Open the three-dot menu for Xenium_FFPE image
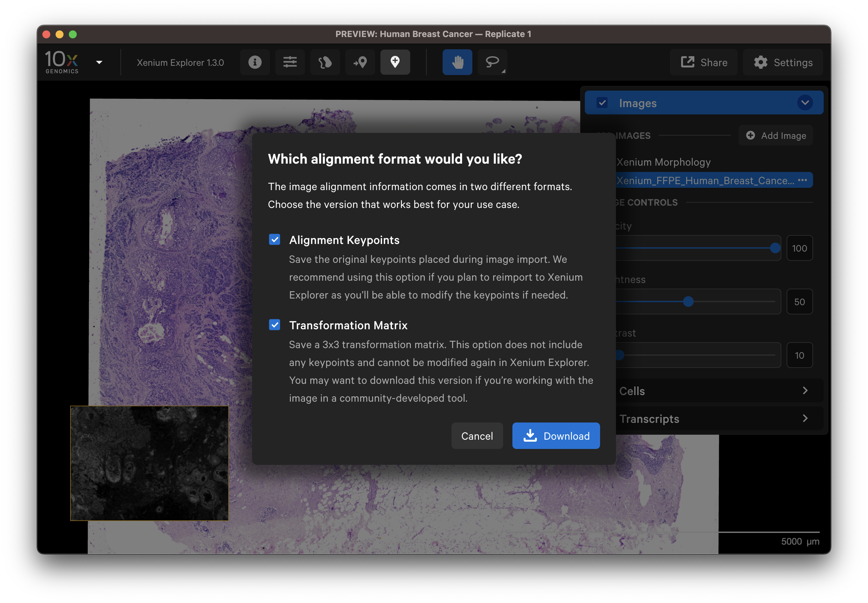868x603 pixels. [803, 180]
